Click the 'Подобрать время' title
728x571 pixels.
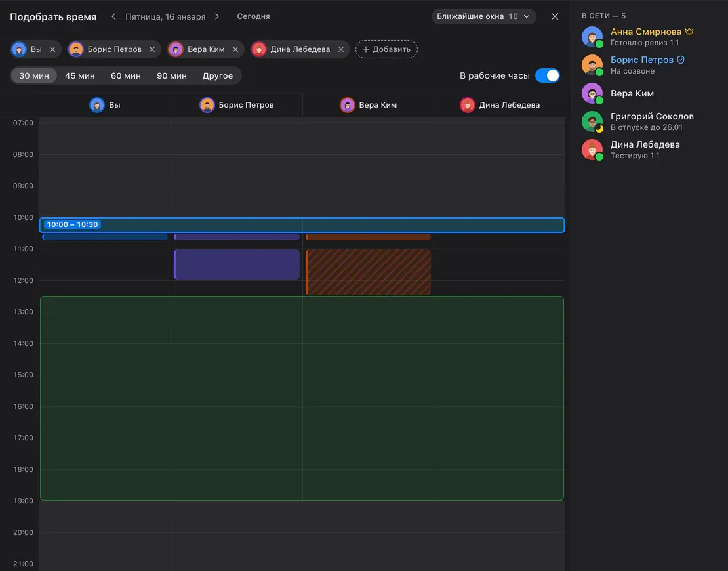point(53,16)
